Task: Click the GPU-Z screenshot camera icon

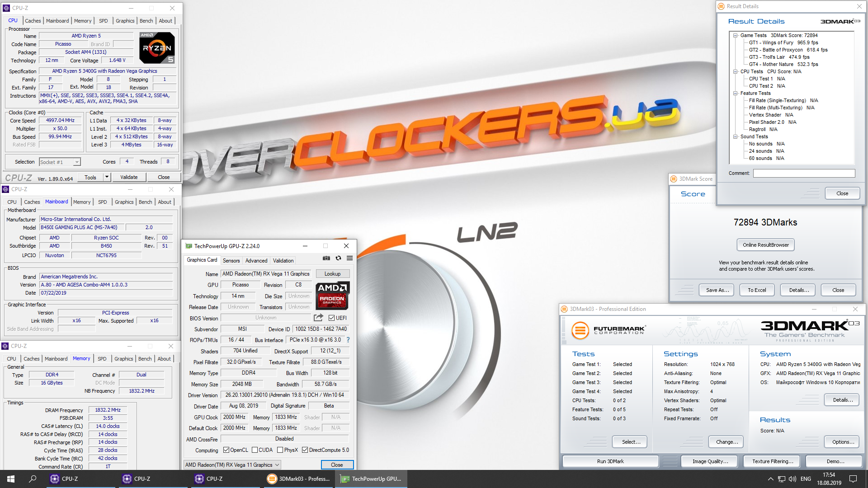Action: (x=326, y=258)
